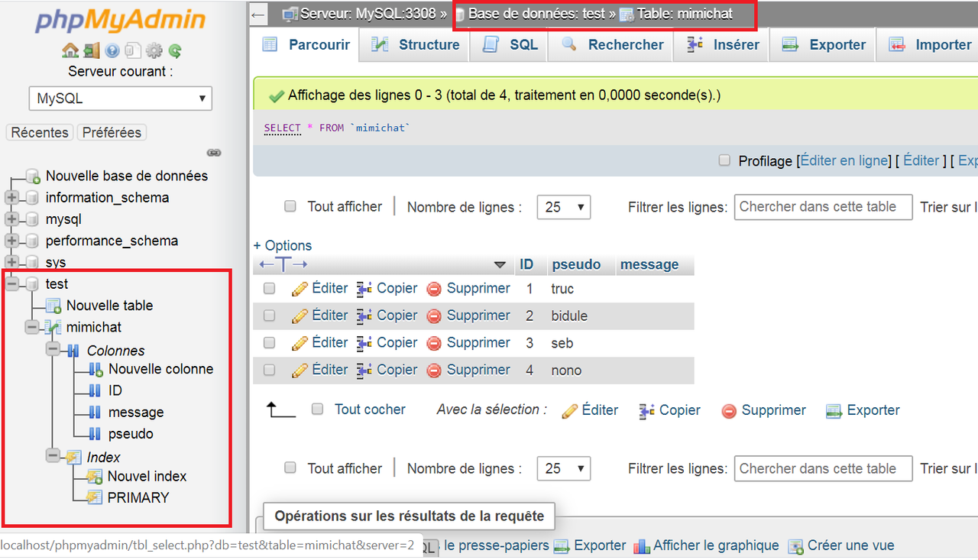Open the Nombre de lignes dropdown

[563, 206]
